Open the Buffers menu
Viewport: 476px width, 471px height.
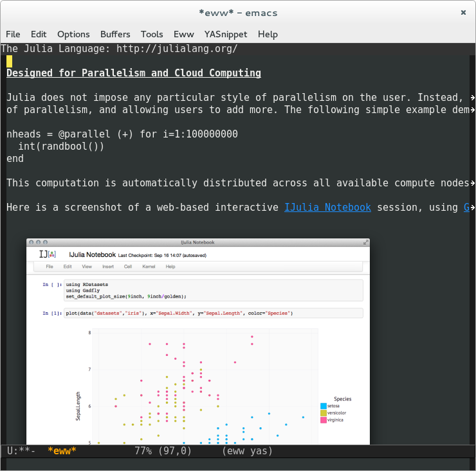coord(115,34)
